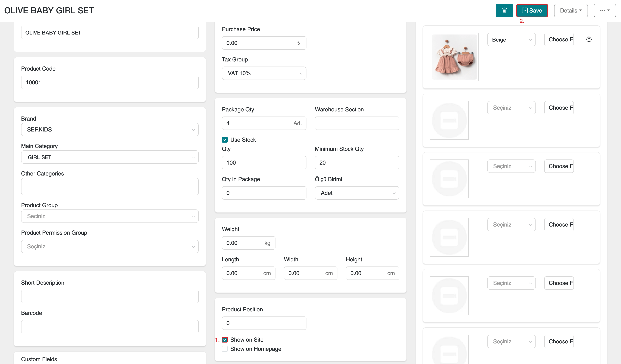Screen dimensions: 621x364
Task: Disable the Show on Site checkbox
Action: (225, 340)
